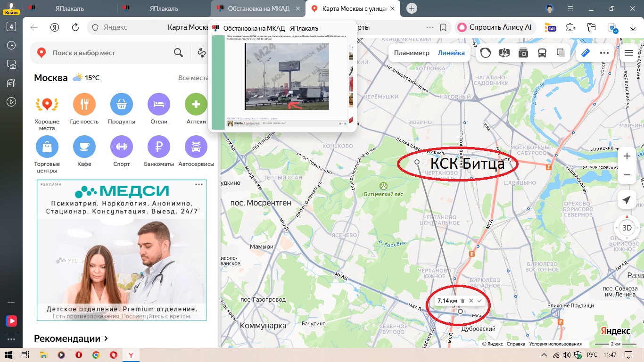Show Moscow weather 15°C details
This screenshot has width=644, height=362.
86,78
